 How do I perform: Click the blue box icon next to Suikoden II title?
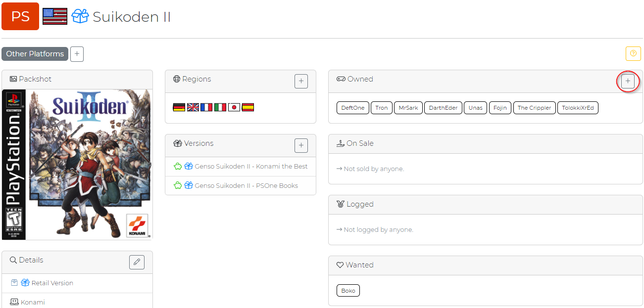(x=80, y=17)
